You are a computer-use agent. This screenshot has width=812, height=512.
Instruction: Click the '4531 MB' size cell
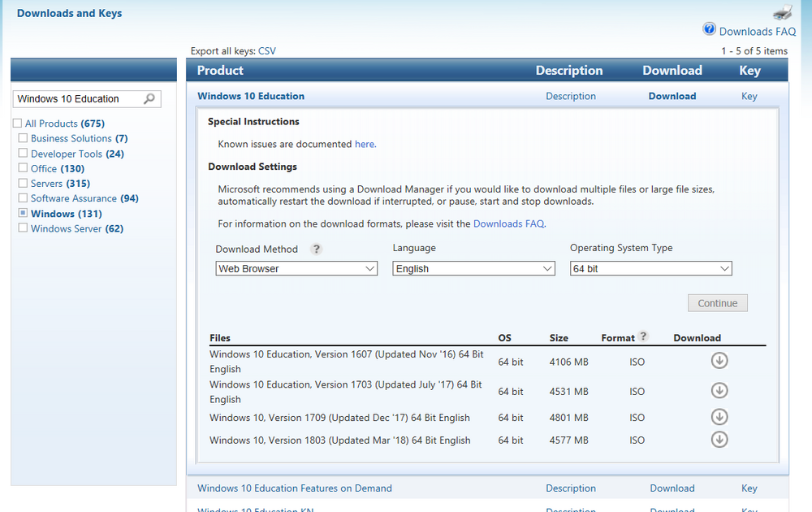click(568, 391)
